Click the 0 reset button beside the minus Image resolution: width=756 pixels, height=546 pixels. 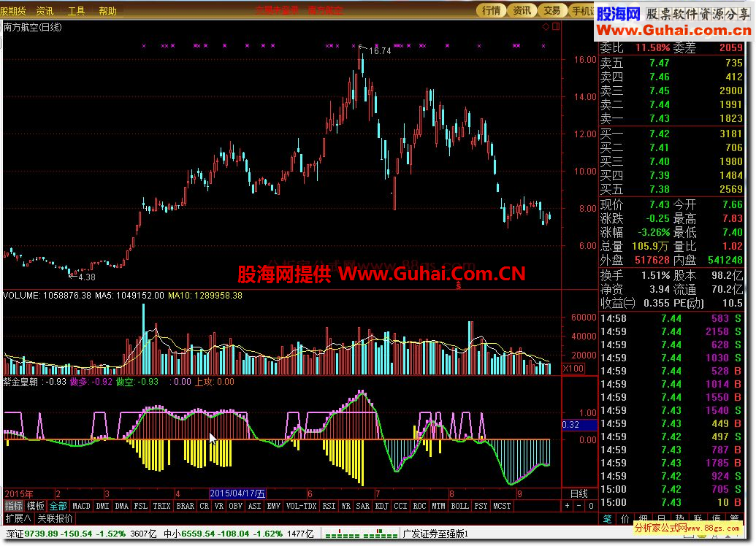click(x=591, y=506)
